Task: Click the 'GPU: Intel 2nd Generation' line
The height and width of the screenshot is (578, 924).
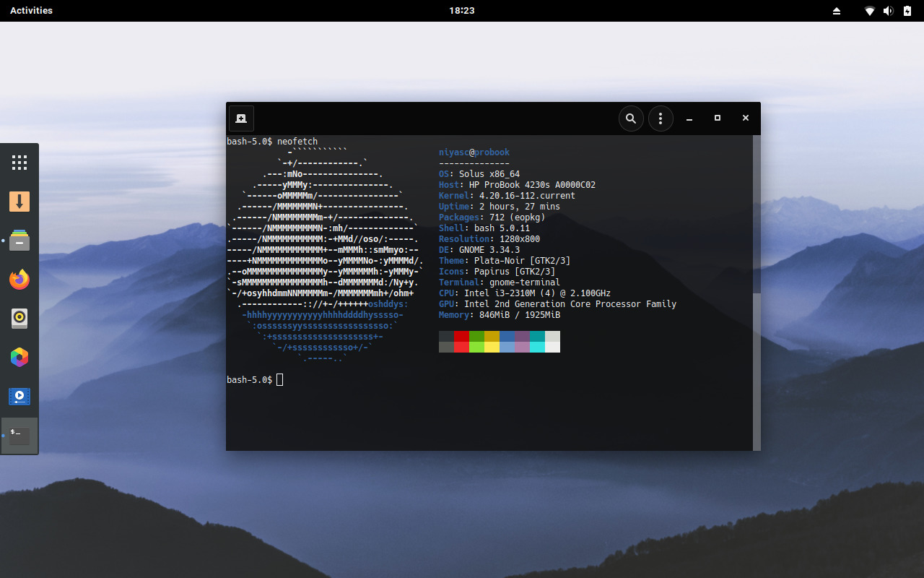Action: click(x=558, y=304)
